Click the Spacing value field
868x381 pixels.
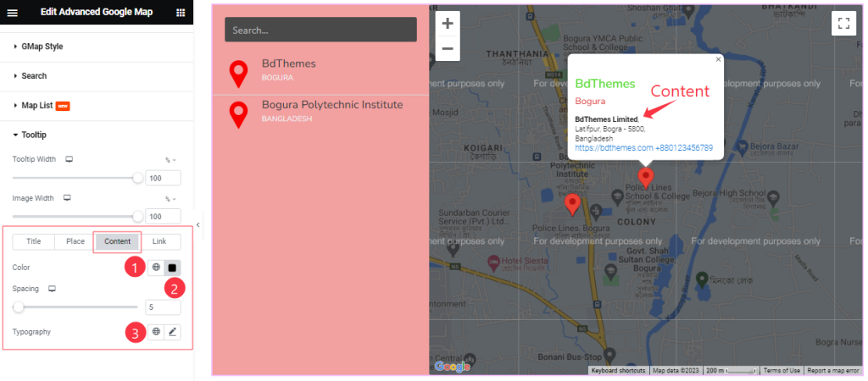163,306
